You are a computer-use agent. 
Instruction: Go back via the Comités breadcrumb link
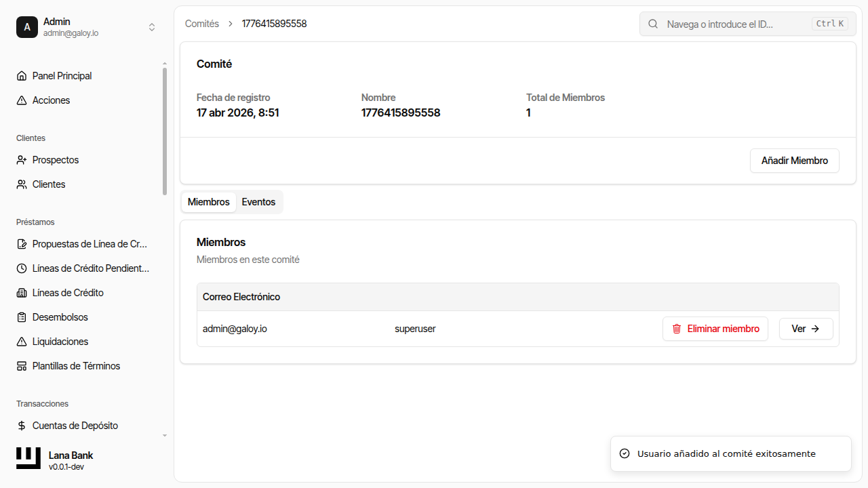click(x=202, y=24)
